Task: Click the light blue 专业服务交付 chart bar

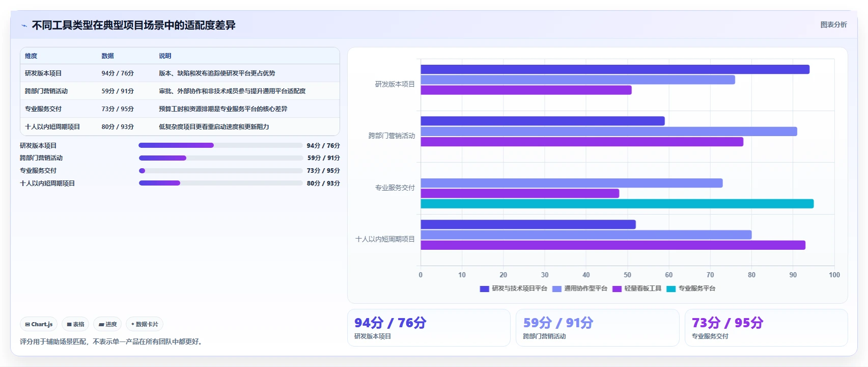Action: tap(572, 183)
